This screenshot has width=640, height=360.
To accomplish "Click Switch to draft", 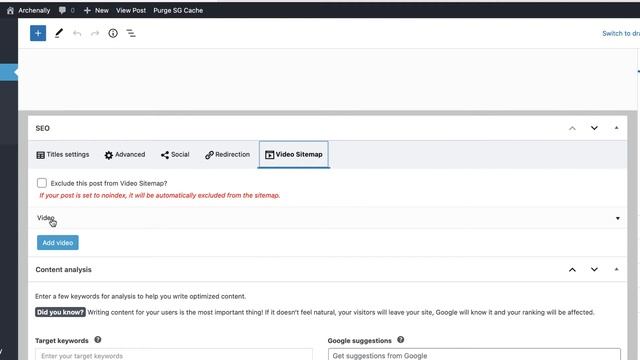I will point(621,33).
